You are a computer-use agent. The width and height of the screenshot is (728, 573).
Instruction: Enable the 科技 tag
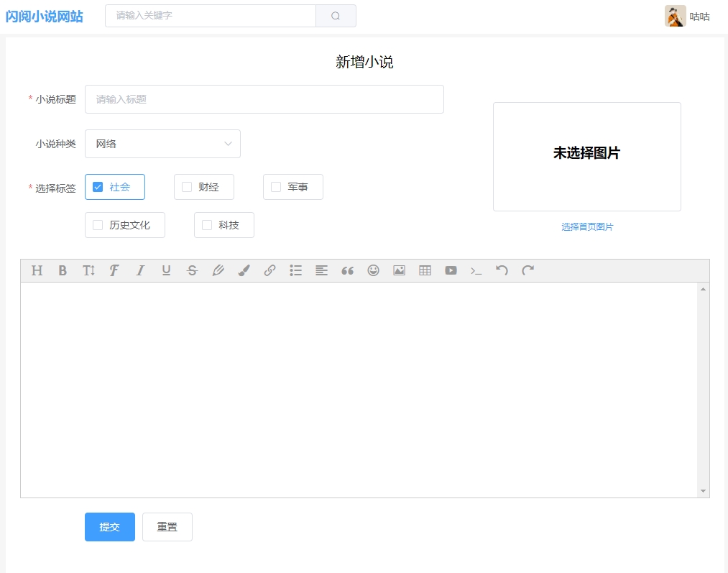pos(207,224)
